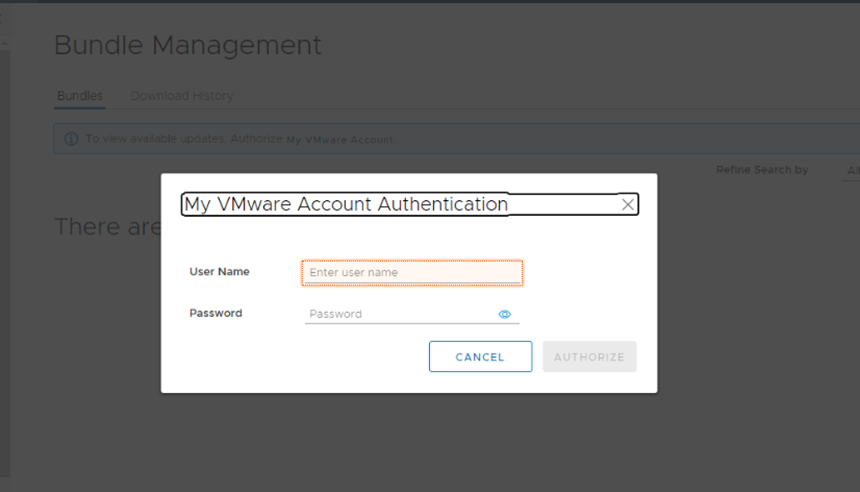Viewport: 860px width, 492px height.
Task: Open the Download History tab
Action: [182, 96]
